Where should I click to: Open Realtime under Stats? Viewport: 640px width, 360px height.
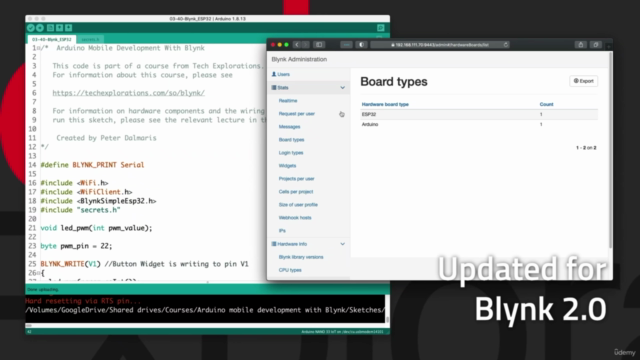click(x=288, y=100)
